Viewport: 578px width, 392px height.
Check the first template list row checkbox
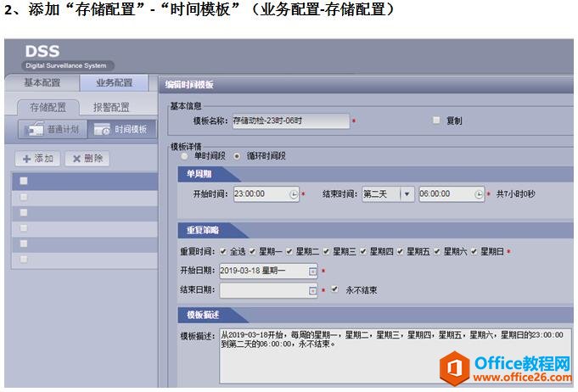pyautogui.click(x=24, y=181)
